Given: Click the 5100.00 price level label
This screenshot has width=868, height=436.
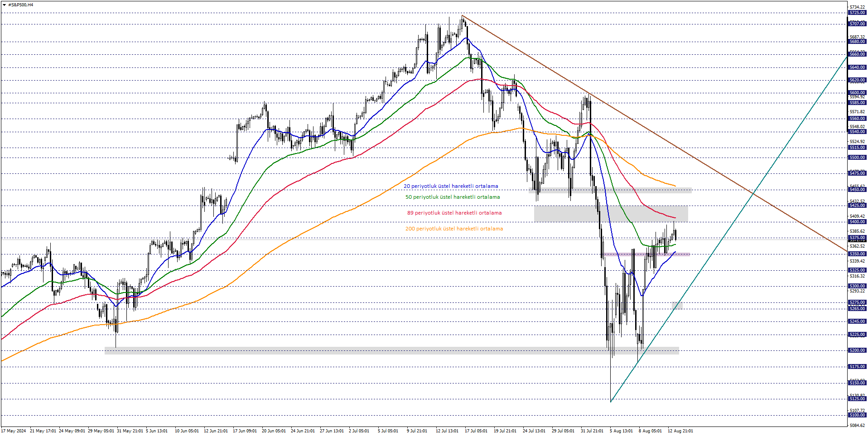Looking at the screenshot, I should 857,415.
